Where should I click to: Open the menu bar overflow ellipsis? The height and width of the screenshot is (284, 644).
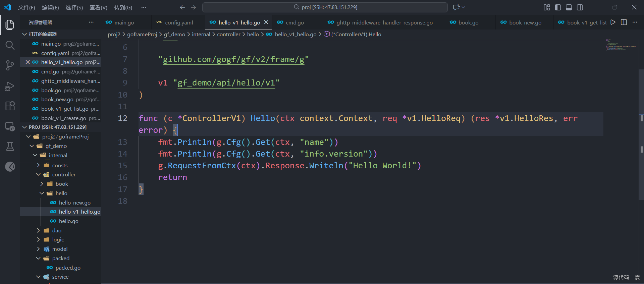[144, 7]
